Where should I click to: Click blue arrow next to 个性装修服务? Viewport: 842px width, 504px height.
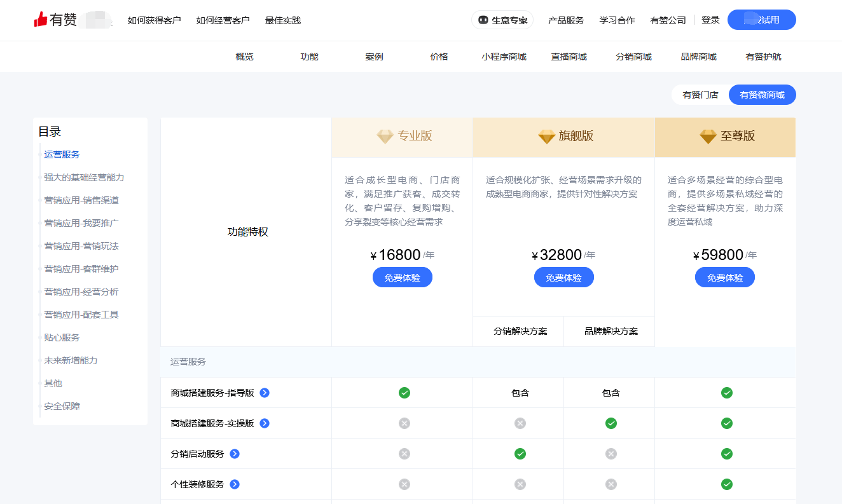tap(235, 484)
